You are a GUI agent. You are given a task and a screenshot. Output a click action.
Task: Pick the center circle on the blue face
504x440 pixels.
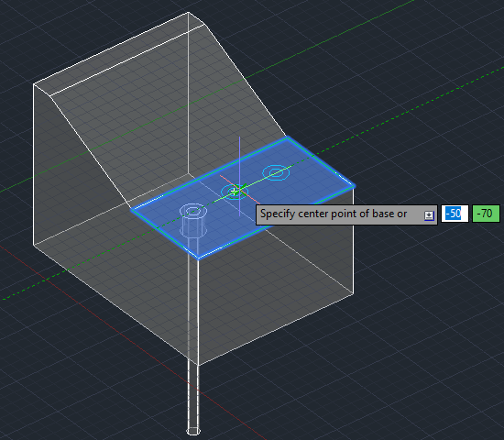click(235, 192)
